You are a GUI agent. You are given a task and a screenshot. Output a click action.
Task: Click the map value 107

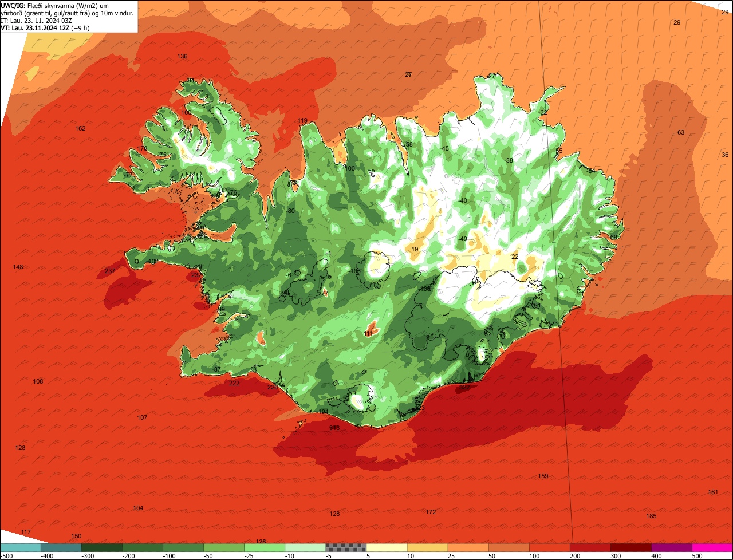142,417
